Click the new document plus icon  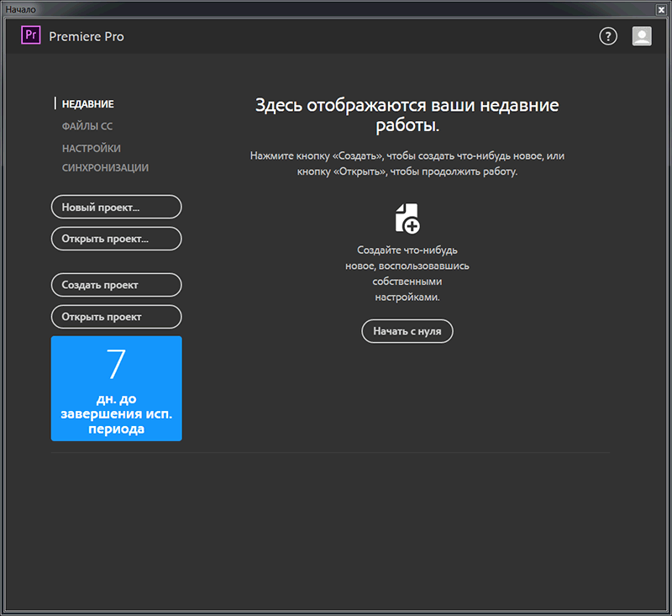[407, 218]
